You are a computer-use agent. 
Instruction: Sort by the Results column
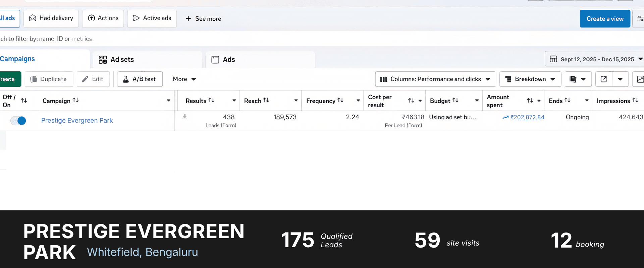point(211,100)
